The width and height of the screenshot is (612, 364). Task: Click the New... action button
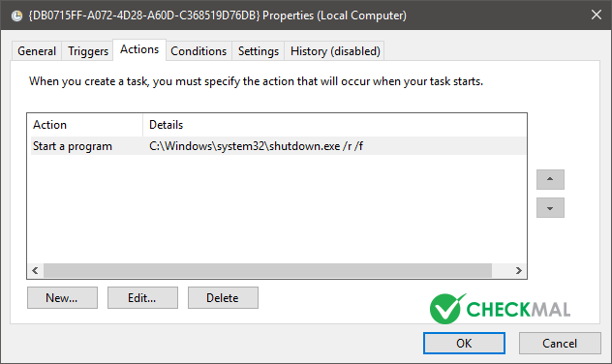pyautogui.click(x=62, y=298)
